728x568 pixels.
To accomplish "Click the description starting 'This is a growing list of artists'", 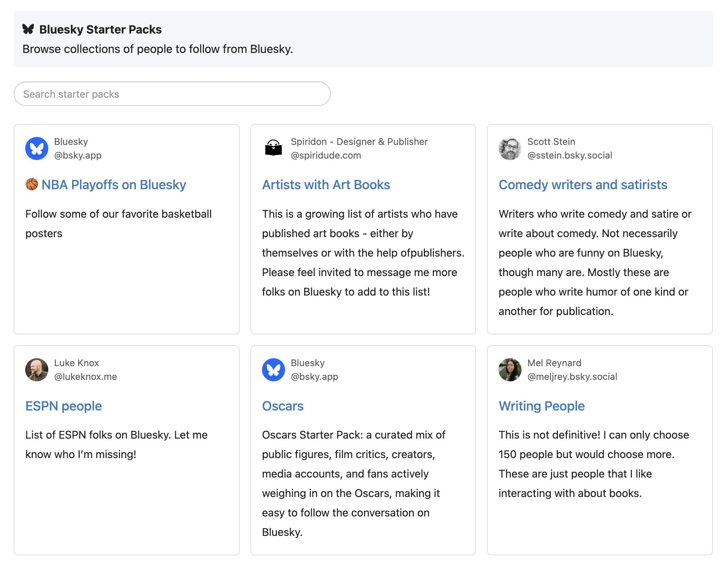I will click(x=363, y=253).
